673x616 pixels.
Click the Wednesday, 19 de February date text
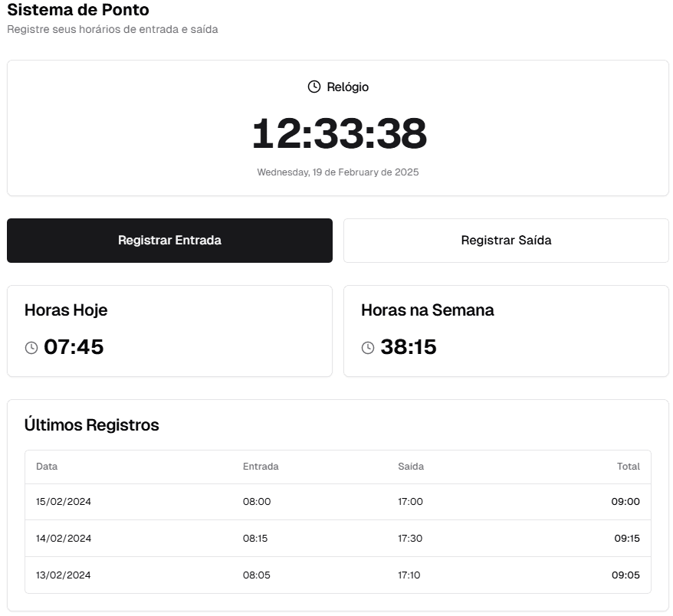pos(338,172)
